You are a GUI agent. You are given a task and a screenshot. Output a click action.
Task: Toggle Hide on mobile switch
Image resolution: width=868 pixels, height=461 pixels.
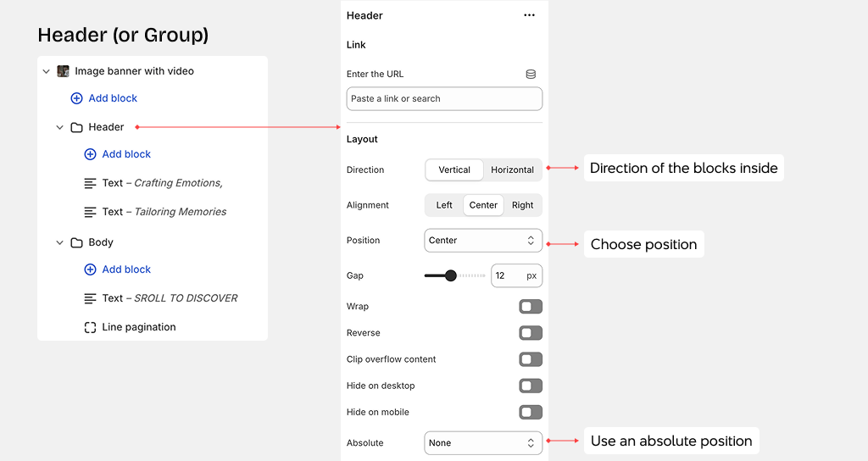[x=531, y=413]
